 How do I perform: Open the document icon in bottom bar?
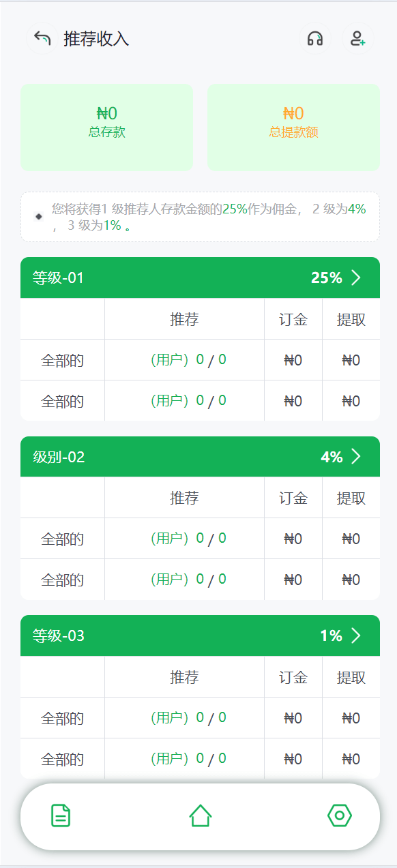point(61,815)
